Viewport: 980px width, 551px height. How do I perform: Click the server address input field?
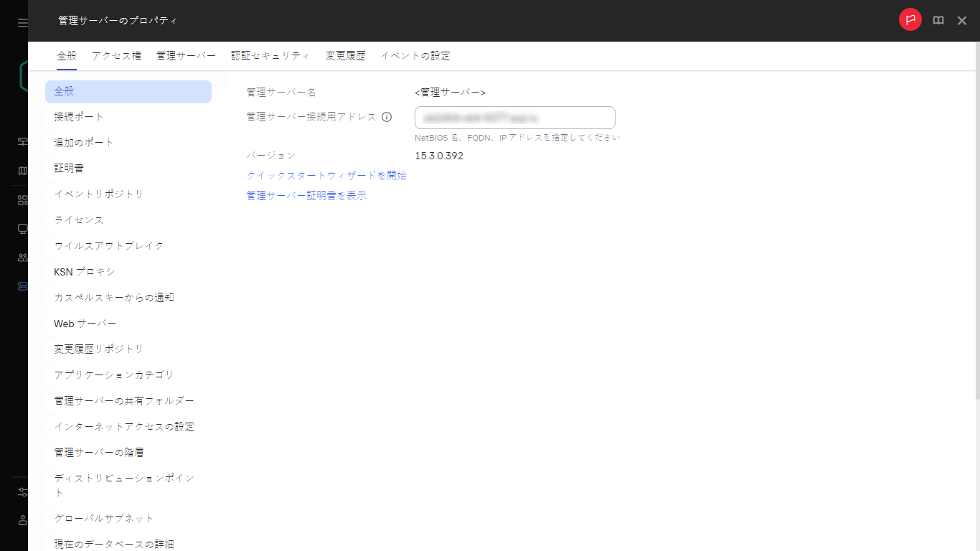(514, 117)
